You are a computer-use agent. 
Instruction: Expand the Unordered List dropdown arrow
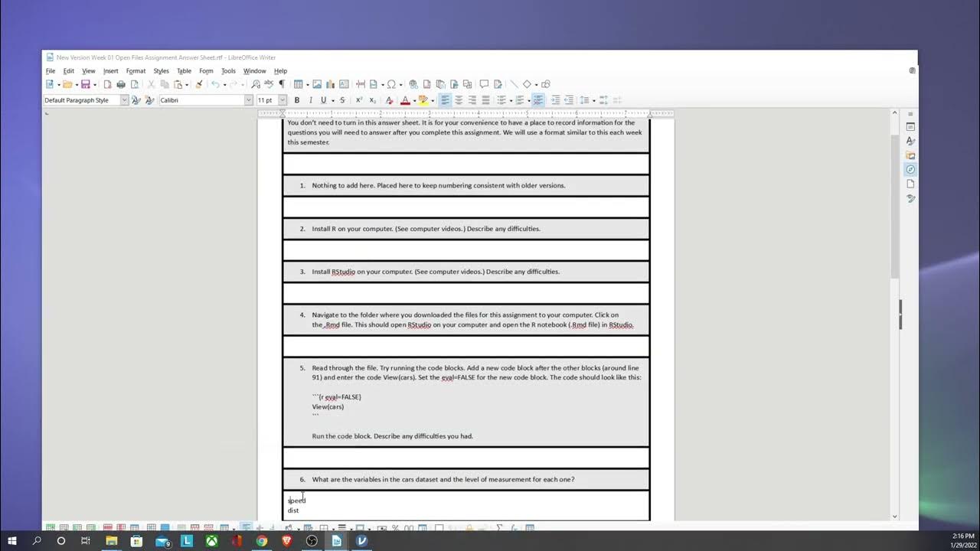[x=511, y=100]
